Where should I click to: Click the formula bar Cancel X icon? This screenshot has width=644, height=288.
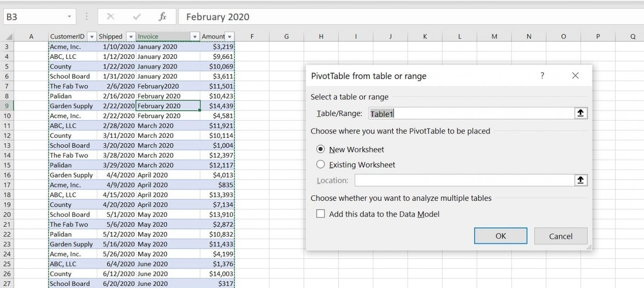[111, 17]
